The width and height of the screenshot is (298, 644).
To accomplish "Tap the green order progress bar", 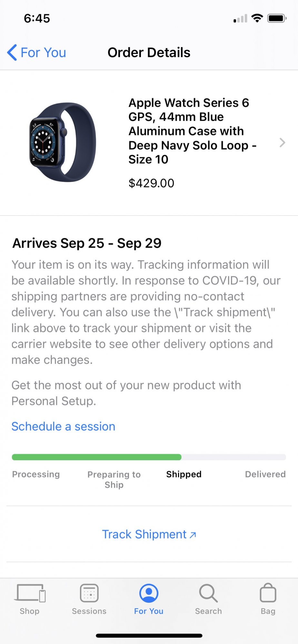I will click(96, 457).
